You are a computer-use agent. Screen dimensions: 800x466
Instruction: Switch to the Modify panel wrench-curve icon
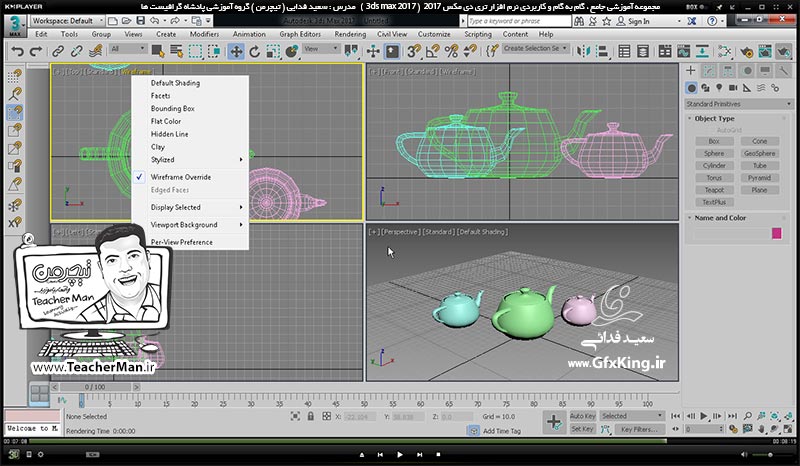click(x=709, y=70)
